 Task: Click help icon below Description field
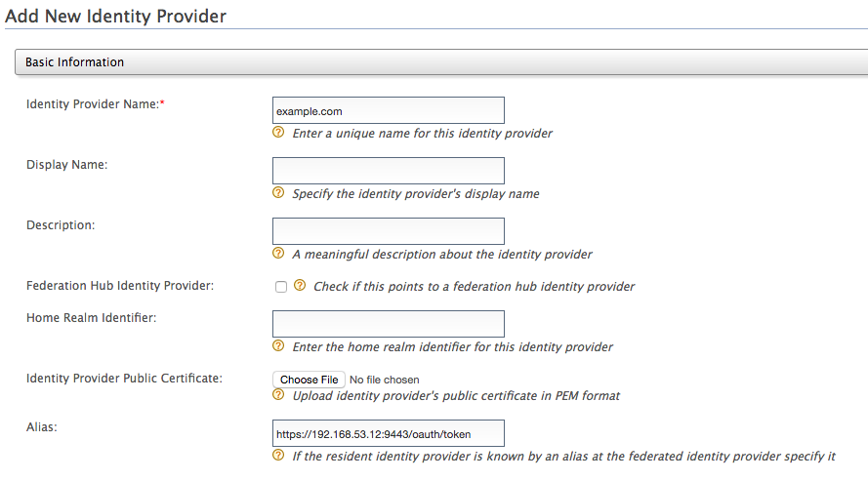coord(278,254)
